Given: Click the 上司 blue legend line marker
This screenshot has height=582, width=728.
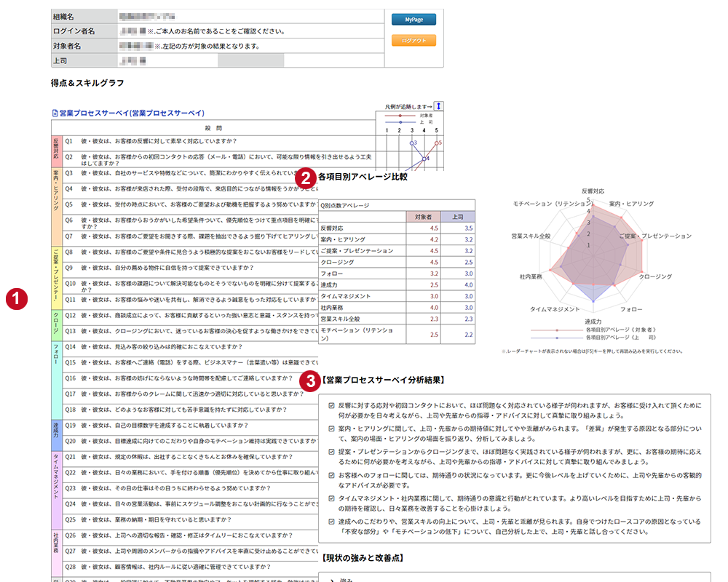Looking at the screenshot, I should tap(400, 122).
